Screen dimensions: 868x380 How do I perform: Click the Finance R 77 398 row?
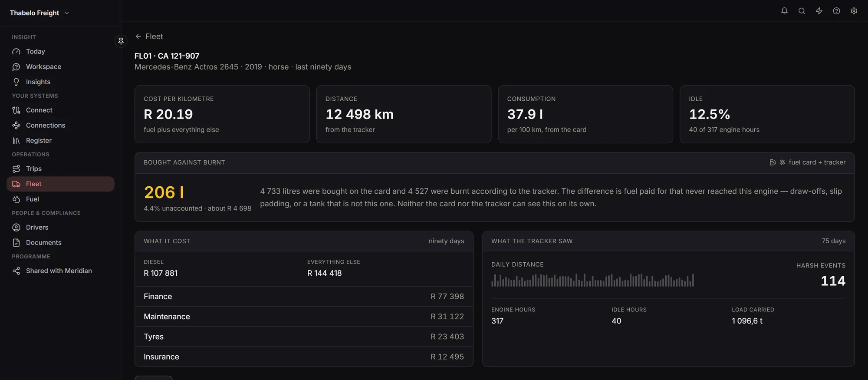click(304, 296)
